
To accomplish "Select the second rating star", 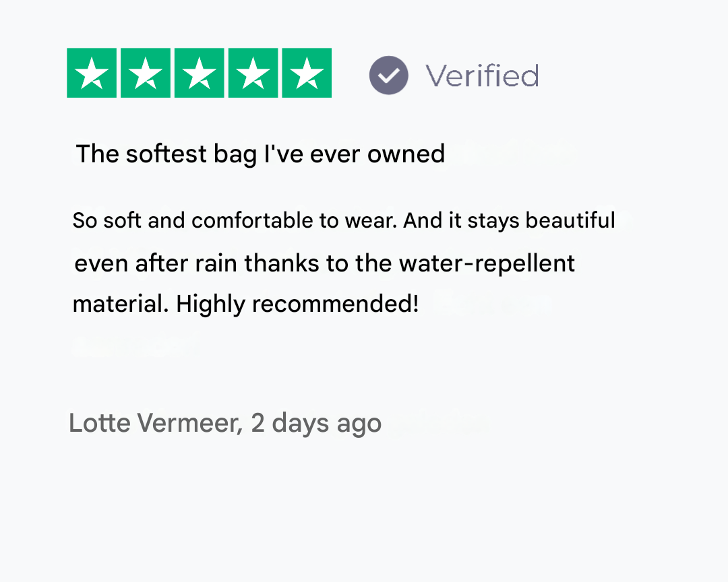I will pos(146,73).
